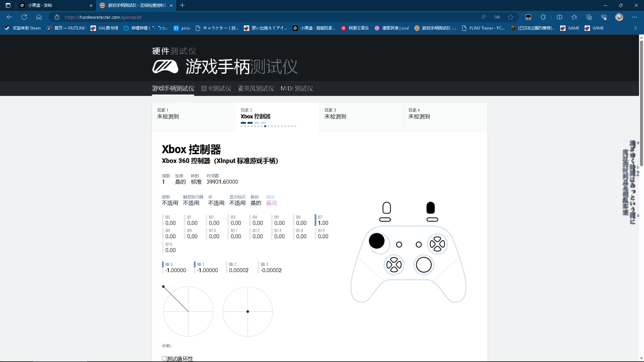
Task: Open the 小黑盒 - 高能玩家 bookmark
Action: [x=314, y=28]
